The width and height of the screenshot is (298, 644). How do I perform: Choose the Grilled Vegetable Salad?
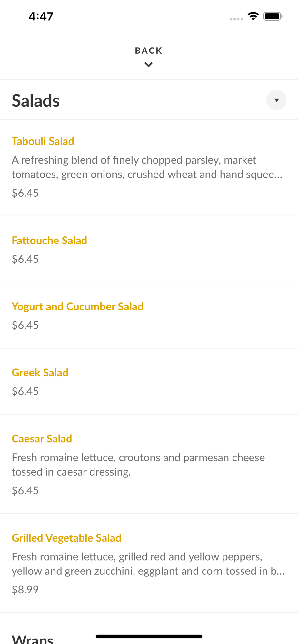coord(66,538)
